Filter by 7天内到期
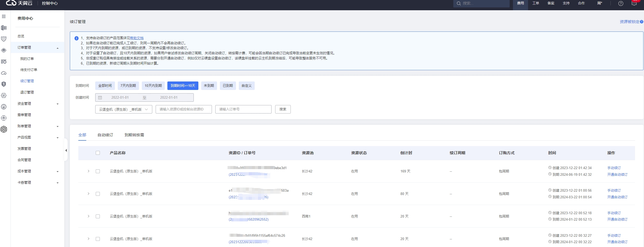644x247 pixels. pyautogui.click(x=128, y=86)
